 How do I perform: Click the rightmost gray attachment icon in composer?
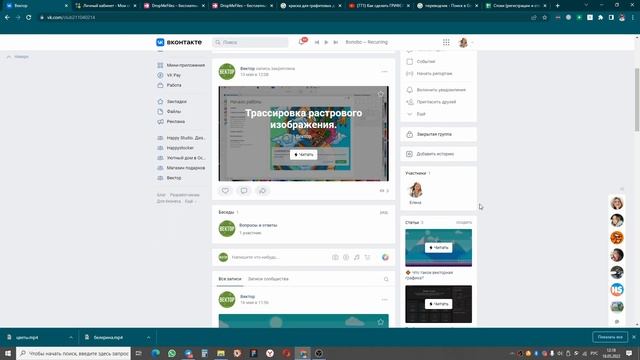[367, 257]
